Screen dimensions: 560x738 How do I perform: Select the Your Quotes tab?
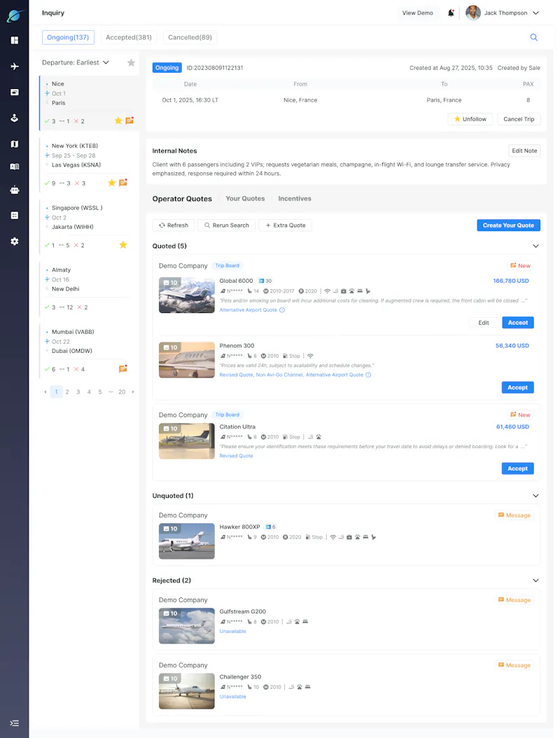(245, 199)
